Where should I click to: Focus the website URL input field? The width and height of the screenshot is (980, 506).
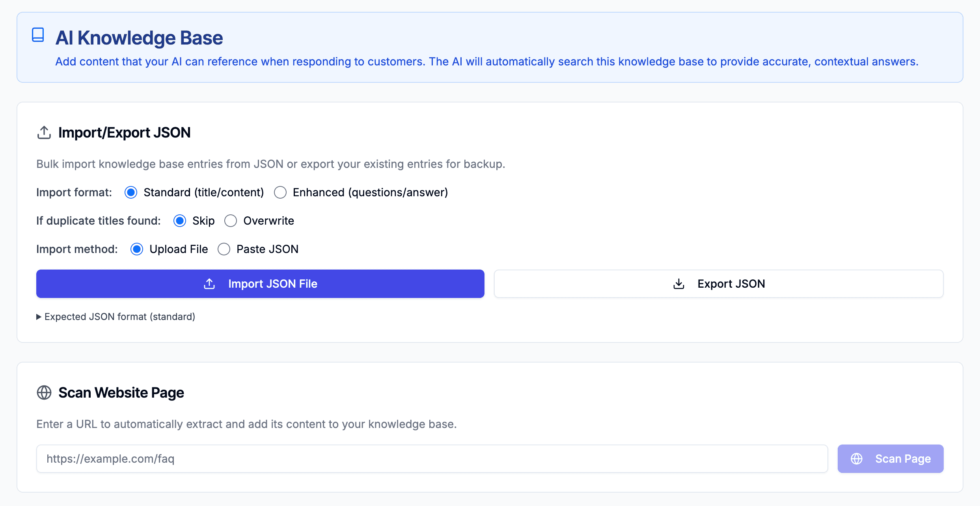(x=432, y=459)
